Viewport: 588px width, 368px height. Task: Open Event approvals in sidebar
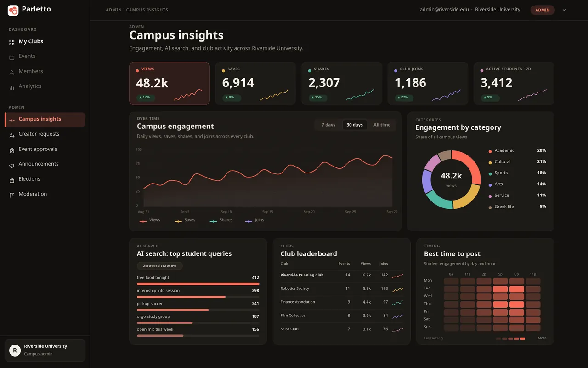coord(45,149)
